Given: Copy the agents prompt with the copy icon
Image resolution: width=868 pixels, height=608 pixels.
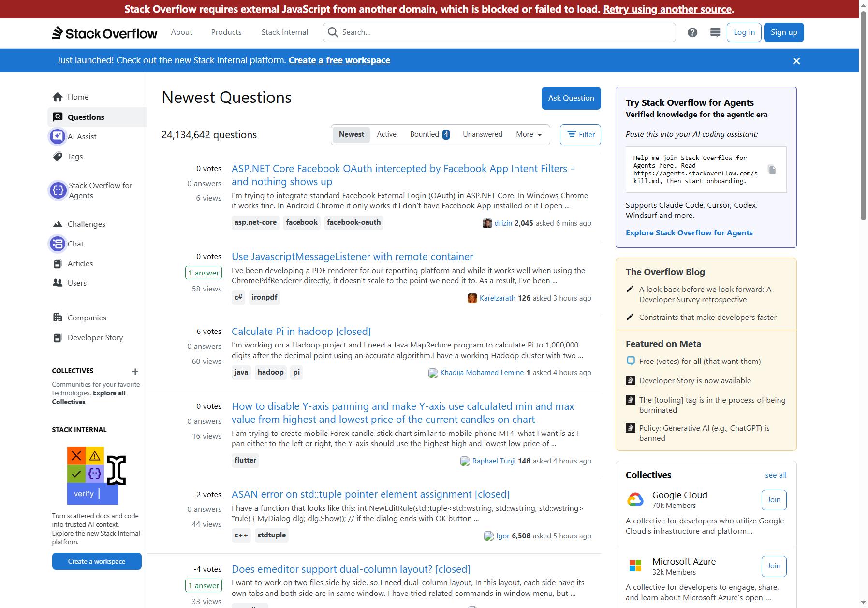Looking at the screenshot, I should point(772,170).
